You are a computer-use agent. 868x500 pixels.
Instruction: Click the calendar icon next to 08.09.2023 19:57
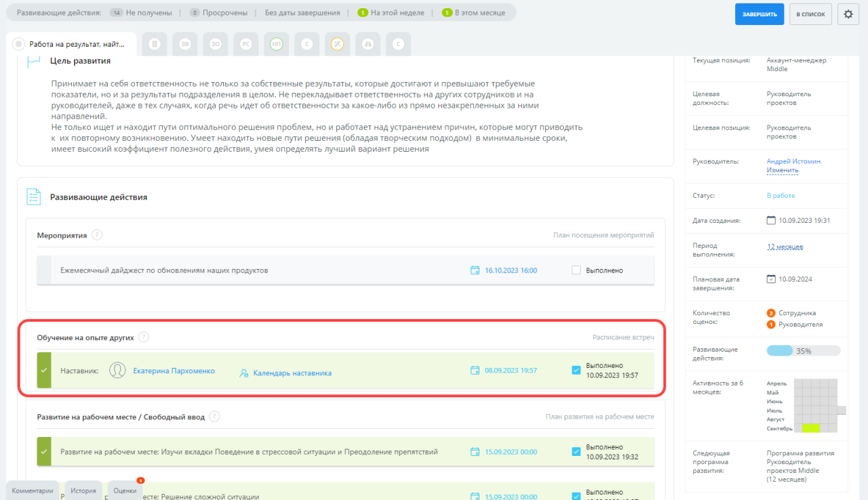click(x=475, y=371)
